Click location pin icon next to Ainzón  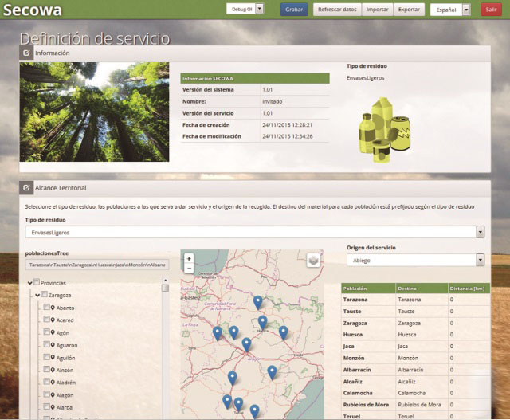coord(53,370)
